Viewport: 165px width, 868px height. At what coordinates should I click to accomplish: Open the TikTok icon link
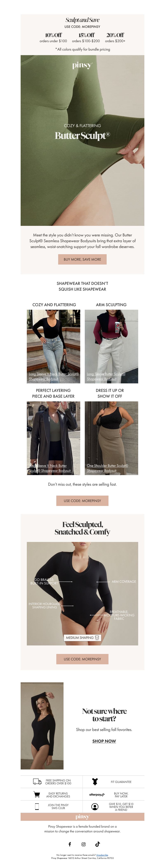[98, 844]
